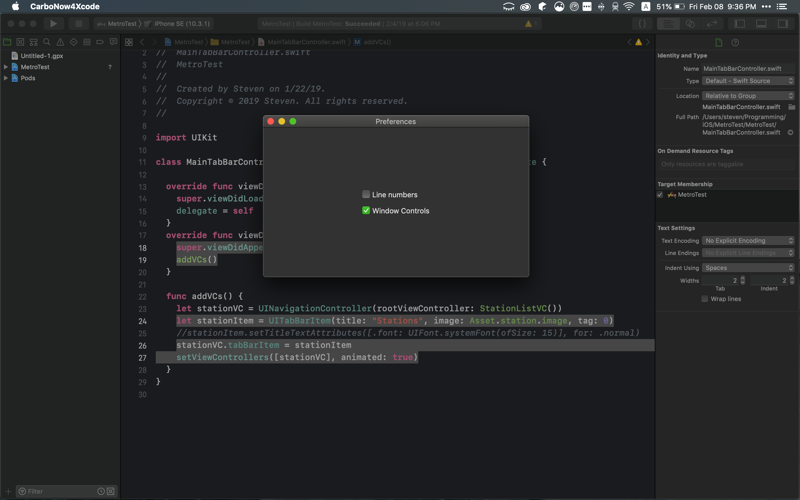Click the Wi-Fi icon in menu bar
The image size is (800, 500).
(x=629, y=7)
